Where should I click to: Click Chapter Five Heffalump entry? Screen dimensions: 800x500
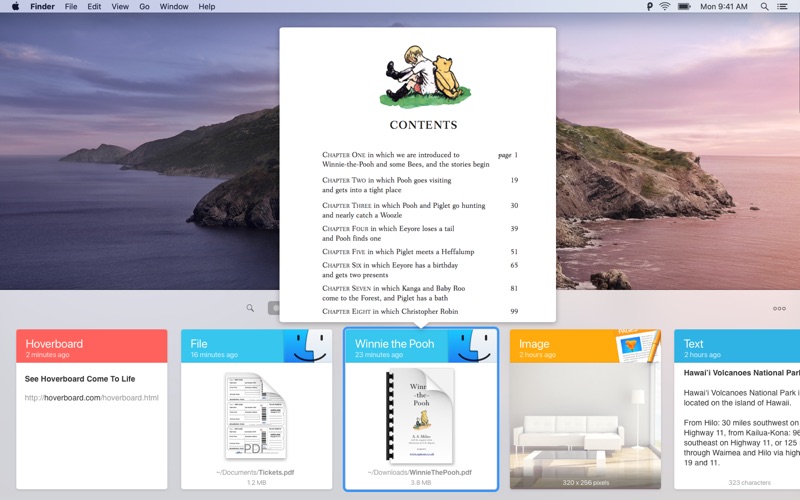[x=420, y=252]
